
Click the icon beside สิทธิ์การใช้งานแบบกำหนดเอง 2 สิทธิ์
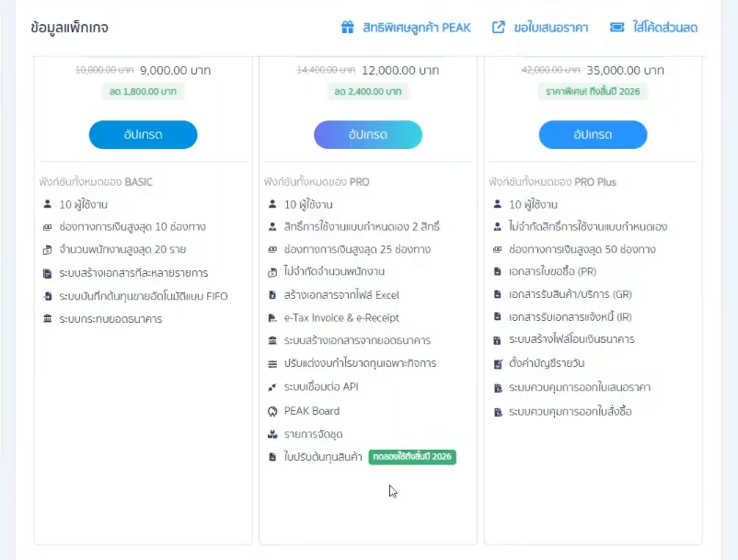coord(272,226)
